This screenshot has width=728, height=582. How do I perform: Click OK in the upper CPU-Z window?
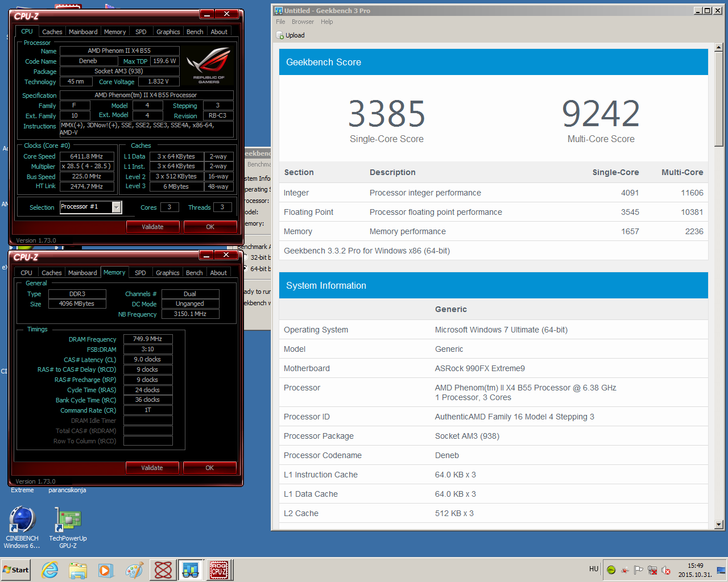(210, 227)
